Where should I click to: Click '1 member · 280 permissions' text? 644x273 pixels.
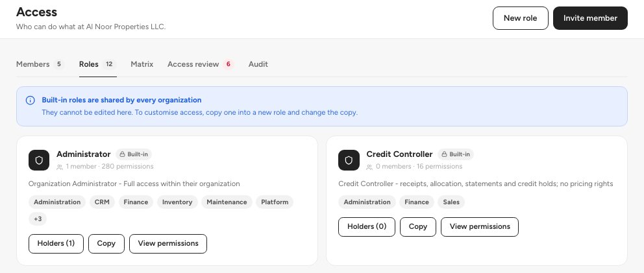[110, 167]
